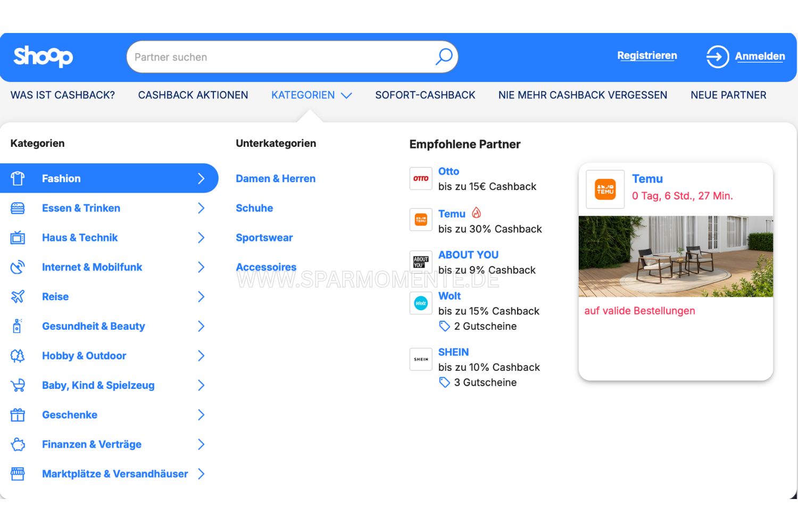798x532 pixels.
Task: Click the 'auf valide Bestellungen' text
Action: pyautogui.click(x=639, y=311)
